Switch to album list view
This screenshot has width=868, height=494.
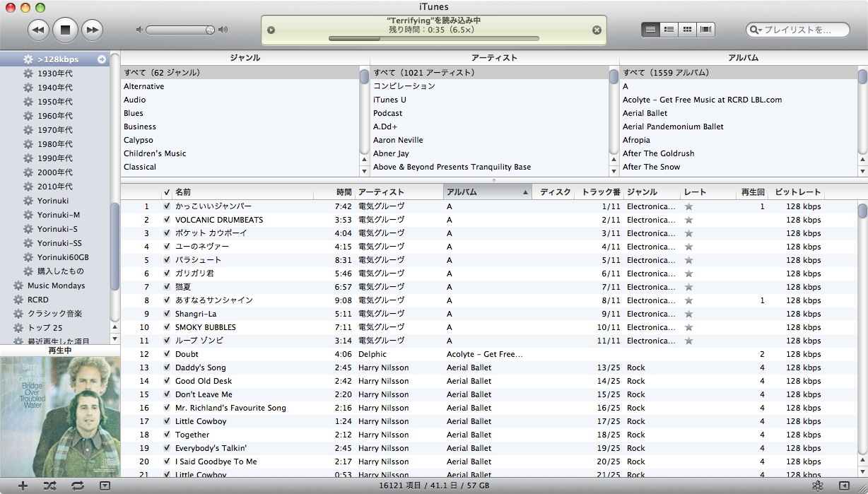click(669, 30)
